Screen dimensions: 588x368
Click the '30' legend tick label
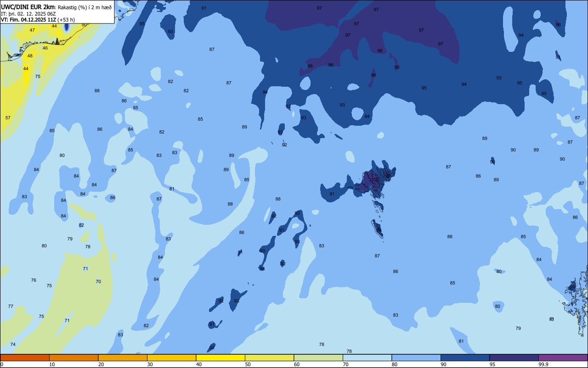click(x=150, y=364)
